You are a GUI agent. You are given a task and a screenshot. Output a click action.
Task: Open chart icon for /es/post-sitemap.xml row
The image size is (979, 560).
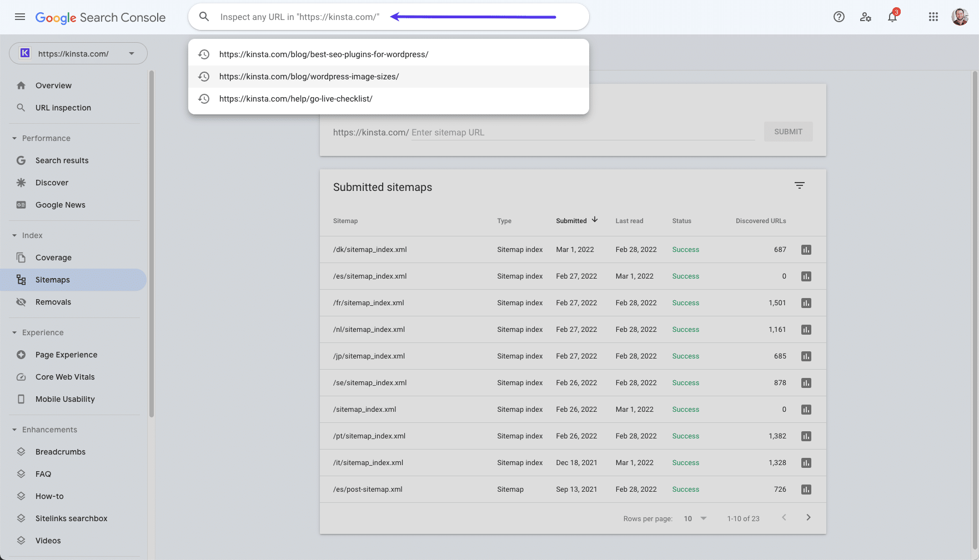pyautogui.click(x=806, y=490)
